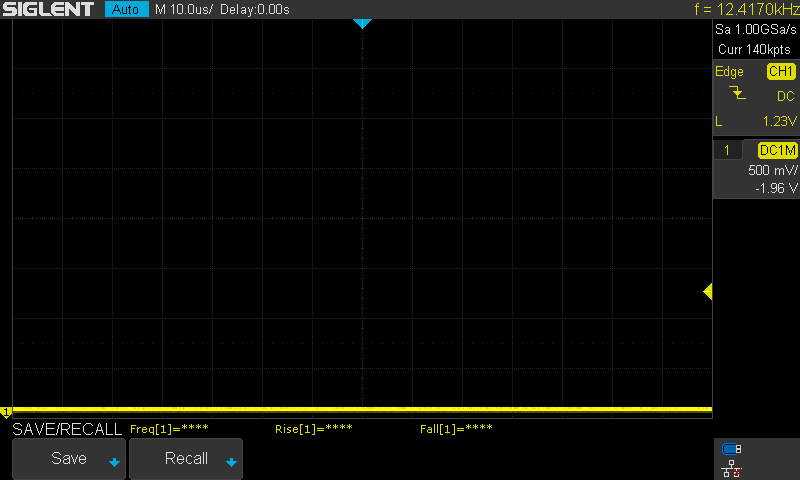Viewport: 800px width, 480px height.
Task: Click the SIGLENT logo
Action: (48, 9)
